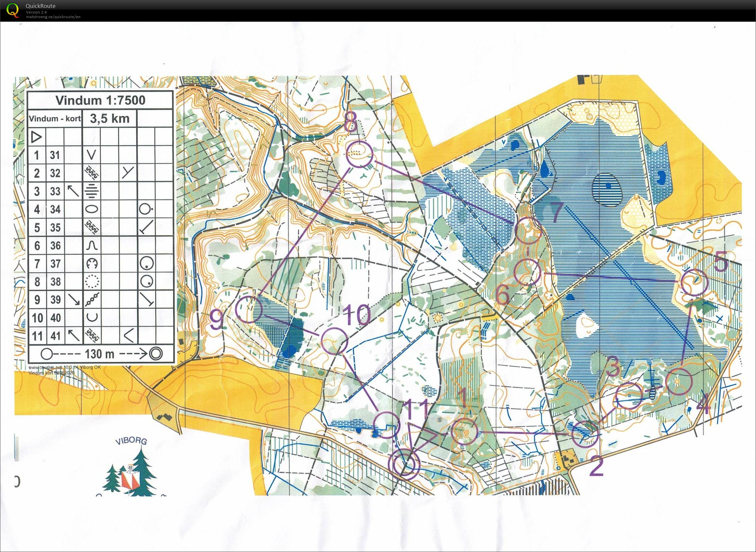Click the northwest arrow in row 11
This screenshot has width=756, height=552.
click(74, 336)
